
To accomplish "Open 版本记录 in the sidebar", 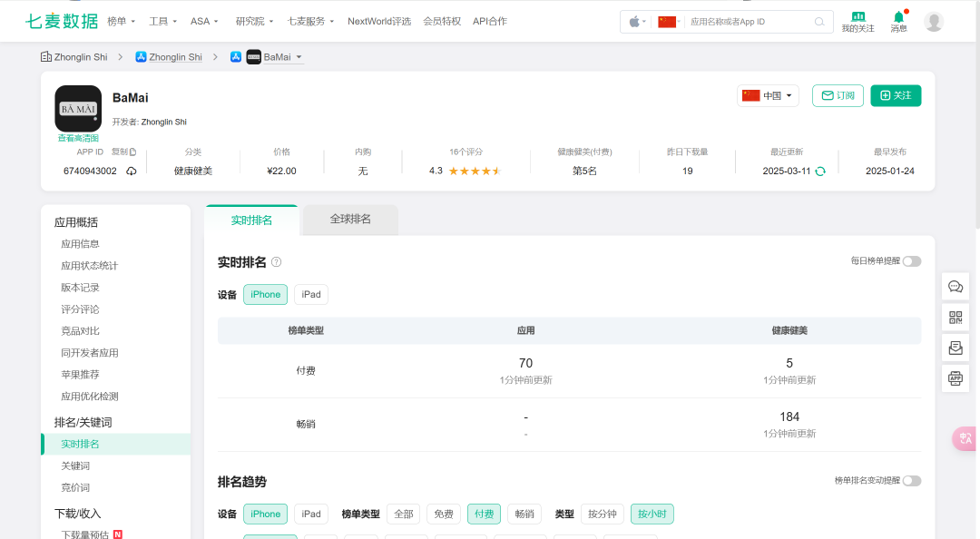I will [80, 288].
